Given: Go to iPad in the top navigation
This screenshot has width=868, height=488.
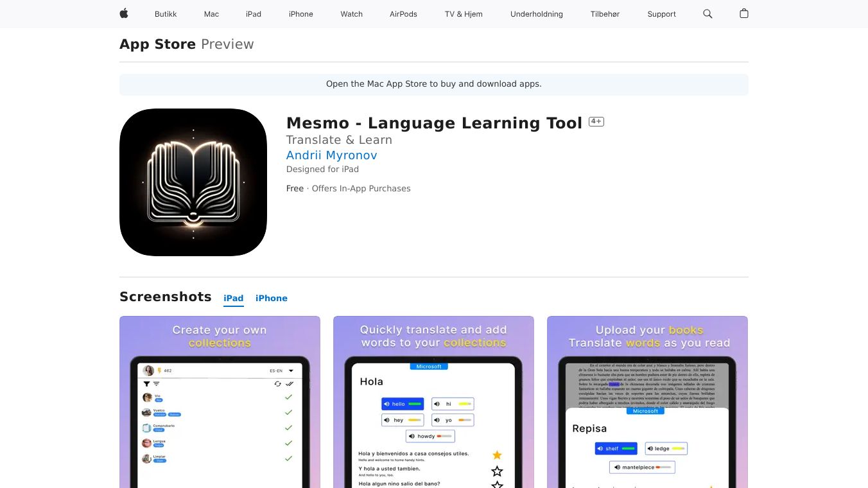Looking at the screenshot, I should [x=254, y=14].
